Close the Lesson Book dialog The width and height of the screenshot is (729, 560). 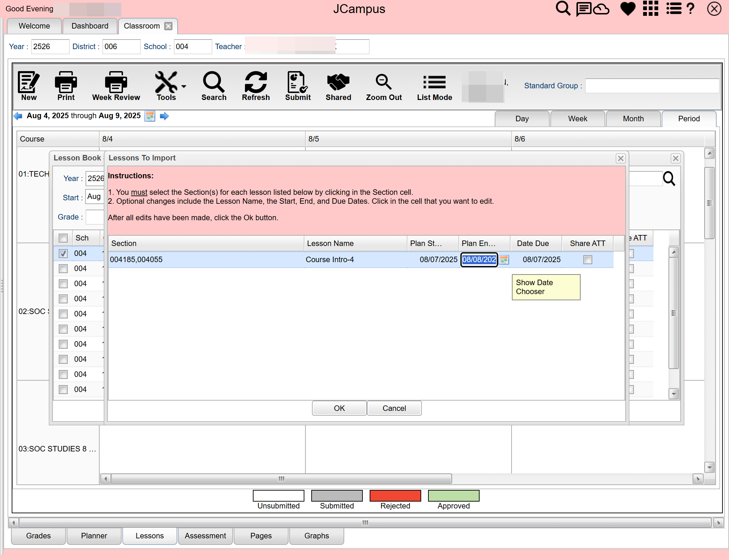(675, 158)
